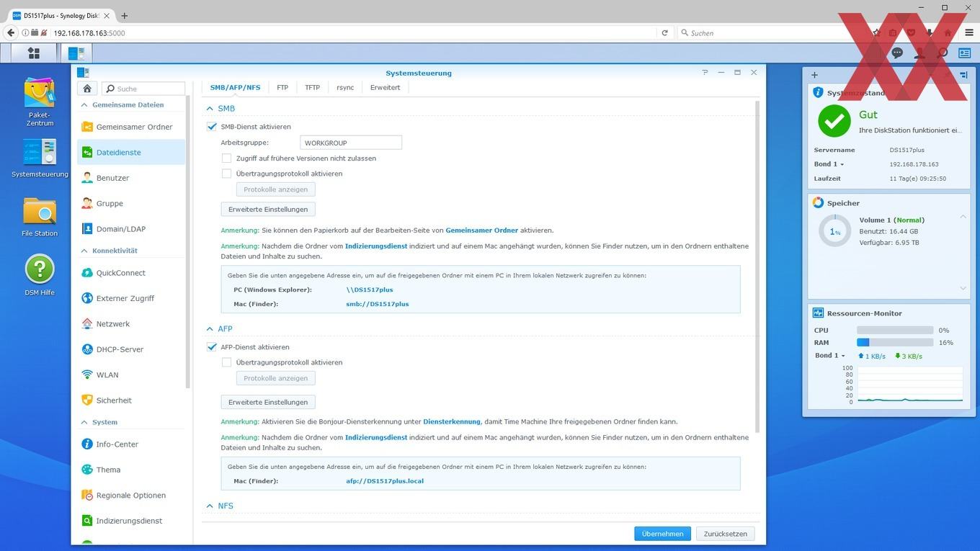980x551 pixels.
Task: Open the Bond 1 dropdown in Ressourcen-Monitor
Action: point(829,356)
